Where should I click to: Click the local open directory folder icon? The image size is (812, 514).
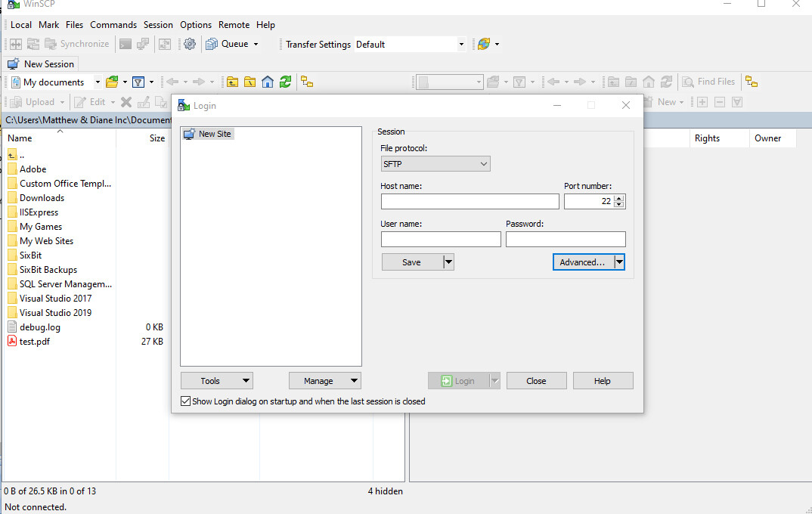pos(112,82)
